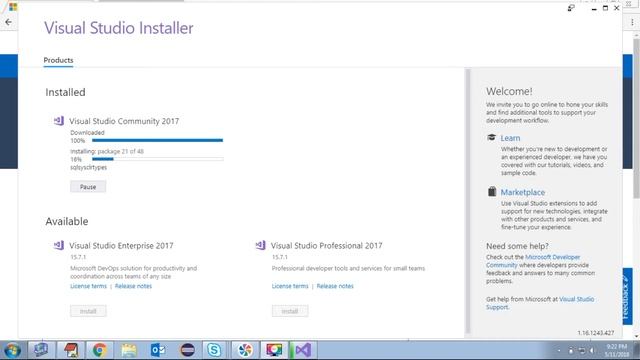
Task: Open the Marketplace link
Action: (522, 192)
